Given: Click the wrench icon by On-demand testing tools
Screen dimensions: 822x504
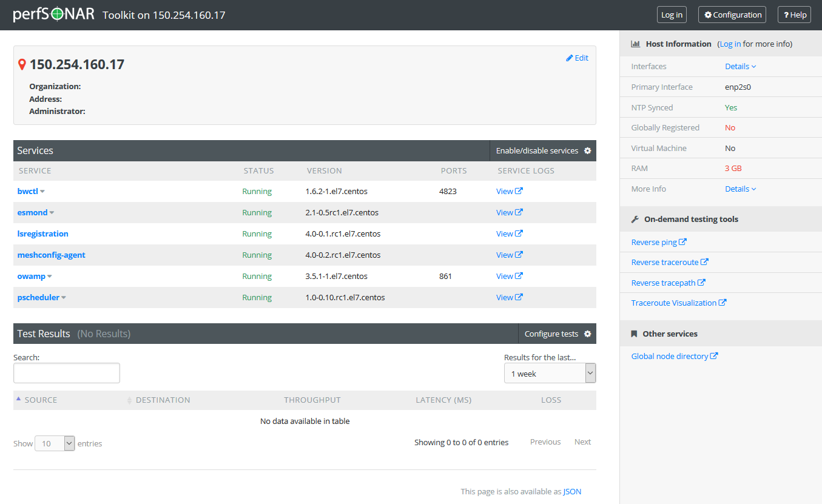Looking at the screenshot, I should pyautogui.click(x=635, y=219).
